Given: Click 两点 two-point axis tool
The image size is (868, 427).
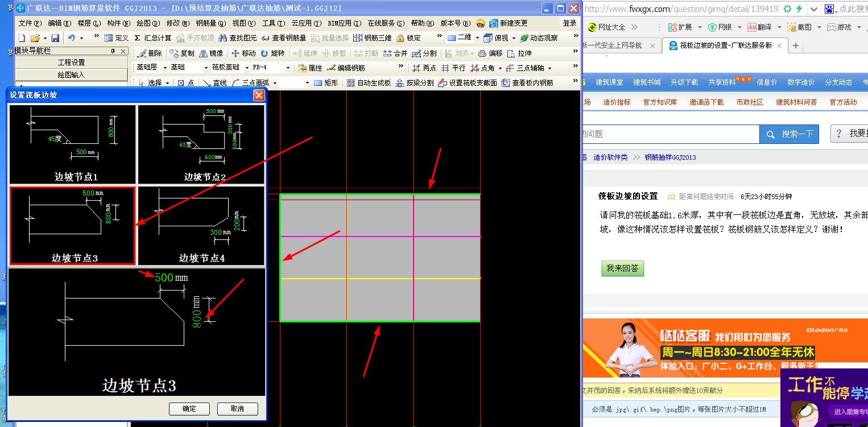Looking at the screenshot, I should click(424, 68).
